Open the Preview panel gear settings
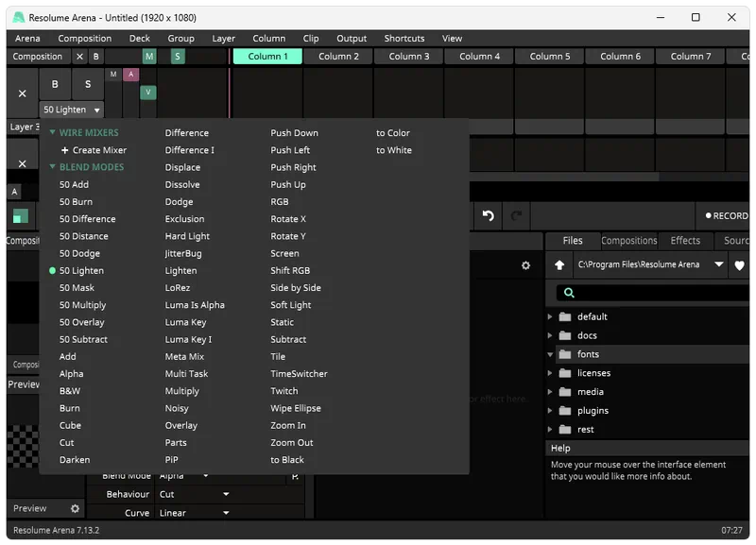The height and width of the screenshot is (545, 756). 75,508
